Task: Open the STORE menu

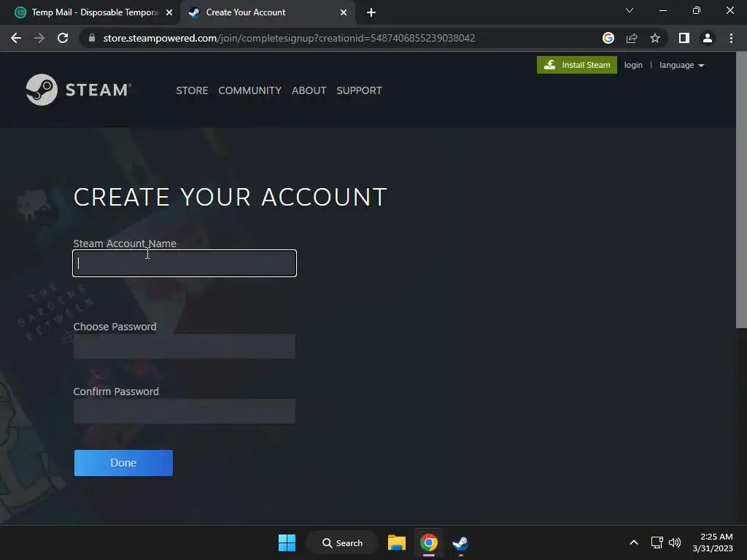Action: pos(192,90)
